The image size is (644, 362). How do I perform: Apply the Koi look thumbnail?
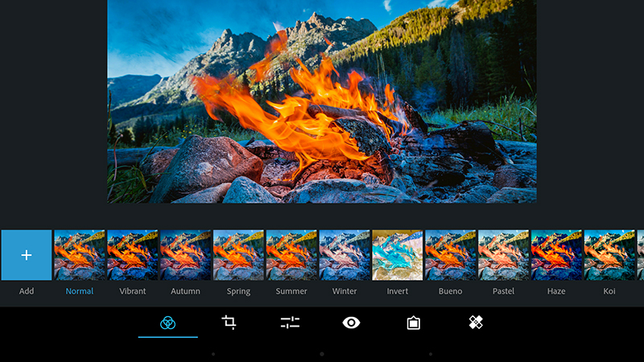pos(609,255)
